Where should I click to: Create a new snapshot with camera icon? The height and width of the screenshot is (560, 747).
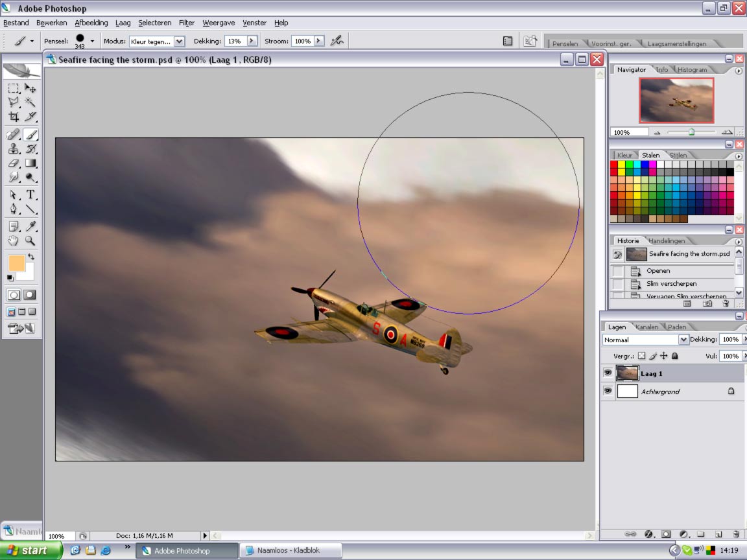[x=707, y=303]
